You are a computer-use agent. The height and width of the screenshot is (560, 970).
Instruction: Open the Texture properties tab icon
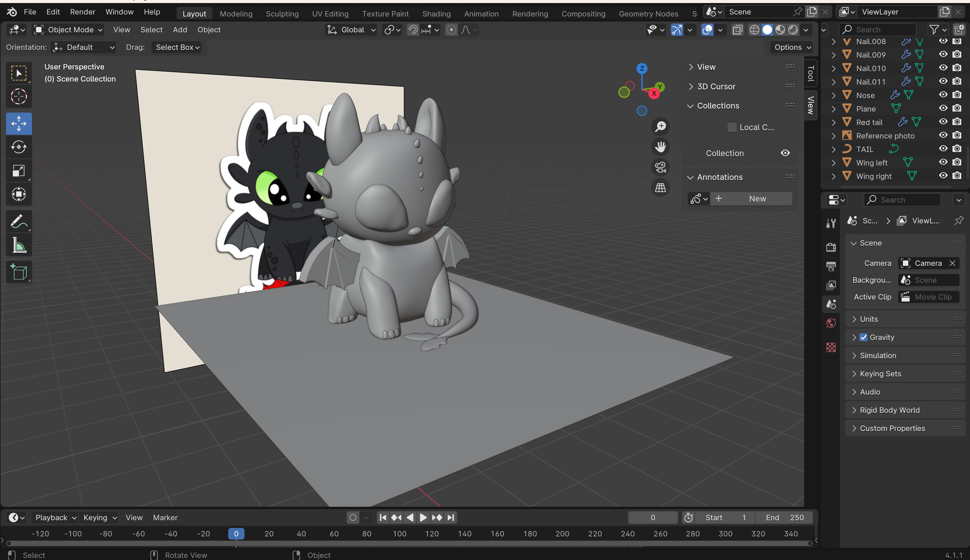pos(831,347)
